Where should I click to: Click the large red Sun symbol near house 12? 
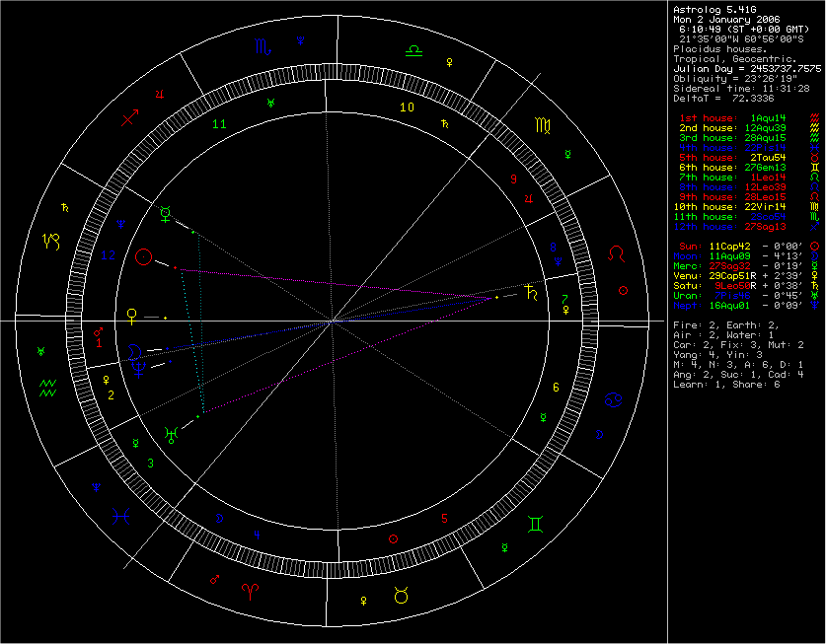pos(144,257)
